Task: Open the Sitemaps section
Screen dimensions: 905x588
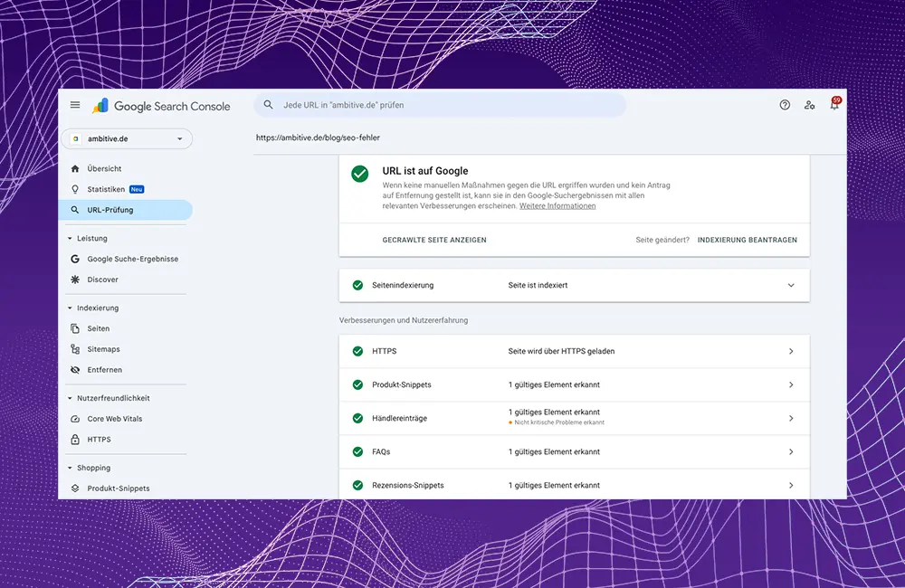Action: pyautogui.click(x=103, y=349)
